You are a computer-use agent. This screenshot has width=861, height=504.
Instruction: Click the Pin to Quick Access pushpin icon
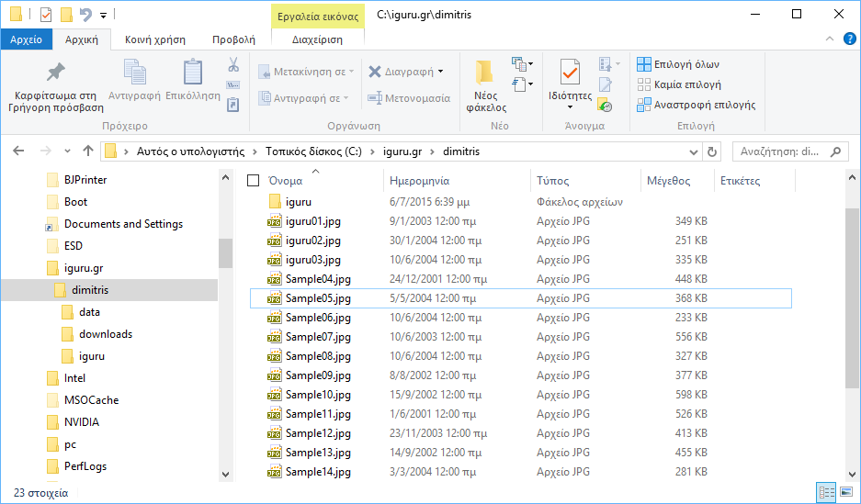click(x=55, y=72)
